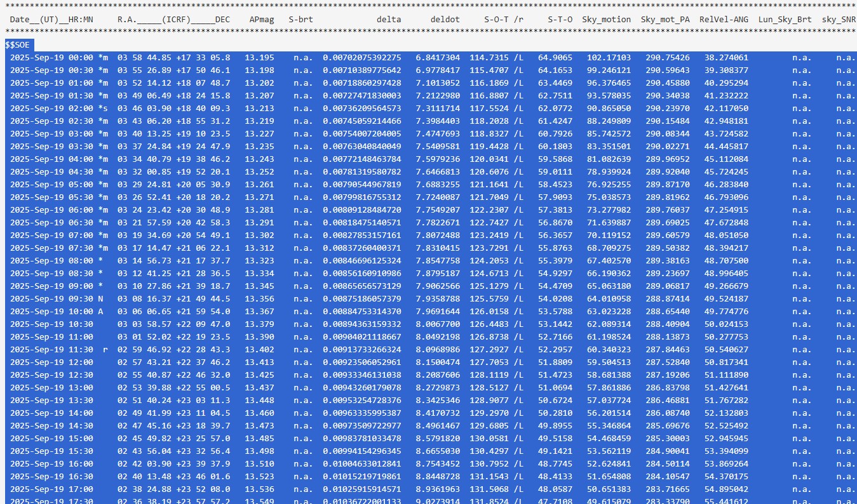Image resolution: width=857 pixels, height=504 pixels.
Task: Click the $$SOE start marker
Action: [x=18, y=45]
